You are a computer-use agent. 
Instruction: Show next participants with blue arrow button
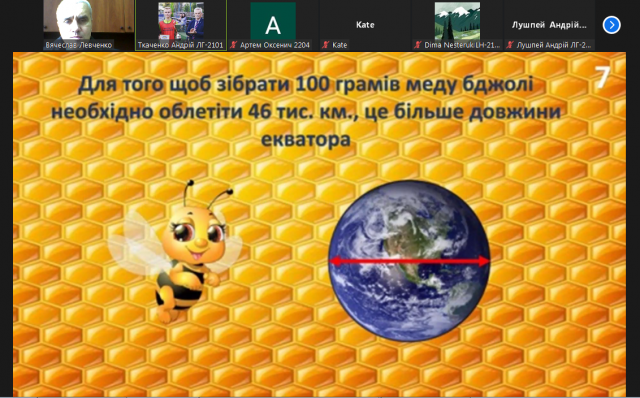(611, 25)
